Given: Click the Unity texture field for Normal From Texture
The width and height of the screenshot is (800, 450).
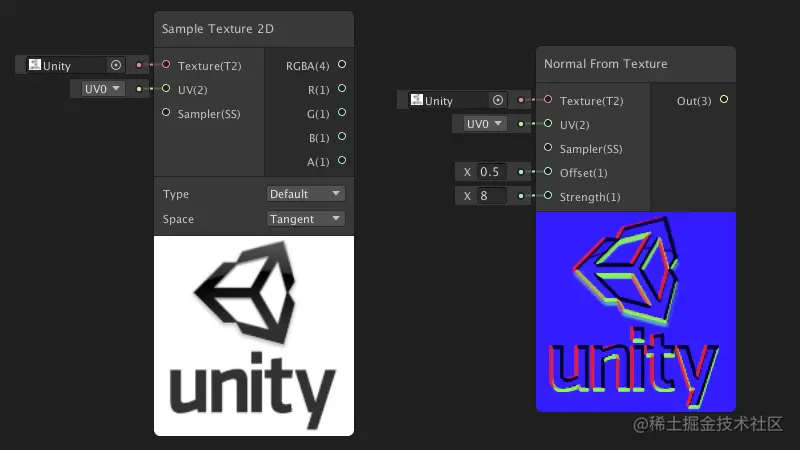Looking at the screenshot, I should coord(456,101).
